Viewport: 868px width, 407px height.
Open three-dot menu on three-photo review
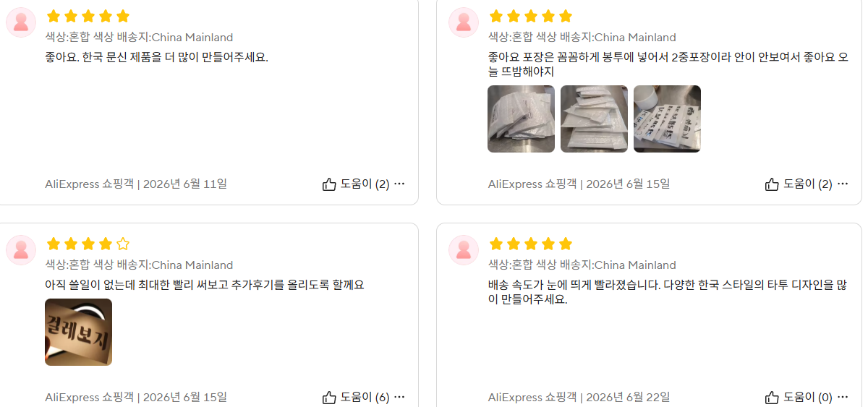tap(843, 184)
